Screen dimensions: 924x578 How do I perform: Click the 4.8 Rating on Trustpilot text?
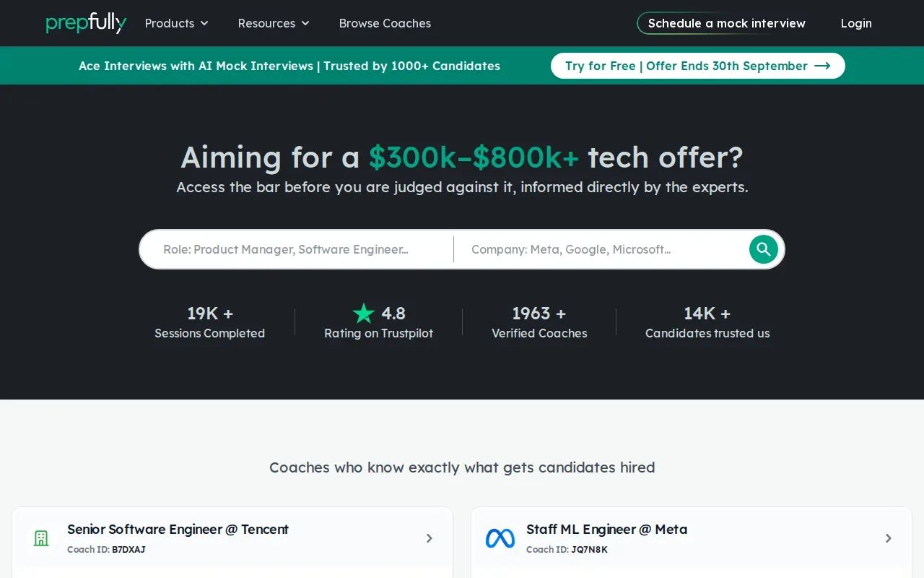[x=378, y=322]
